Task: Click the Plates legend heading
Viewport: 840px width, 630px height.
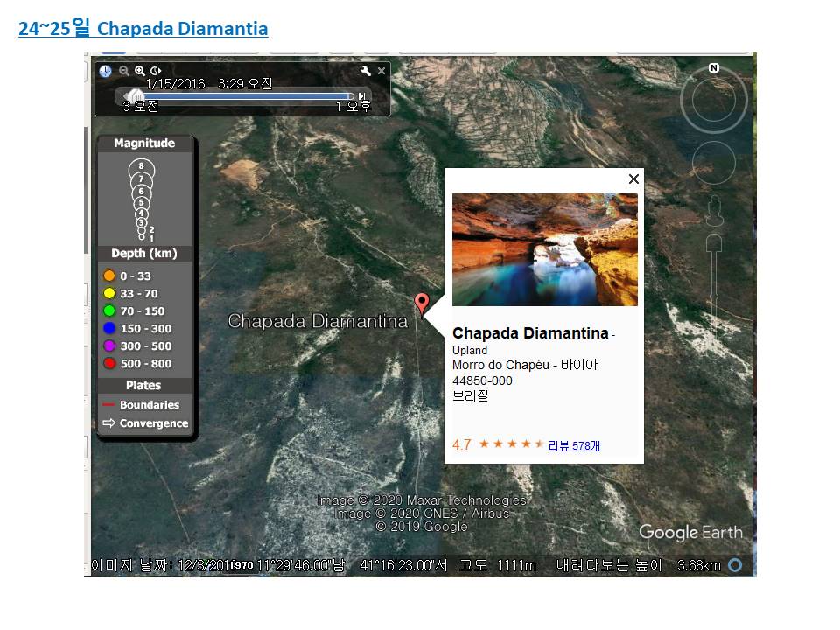Action: click(x=143, y=385)
